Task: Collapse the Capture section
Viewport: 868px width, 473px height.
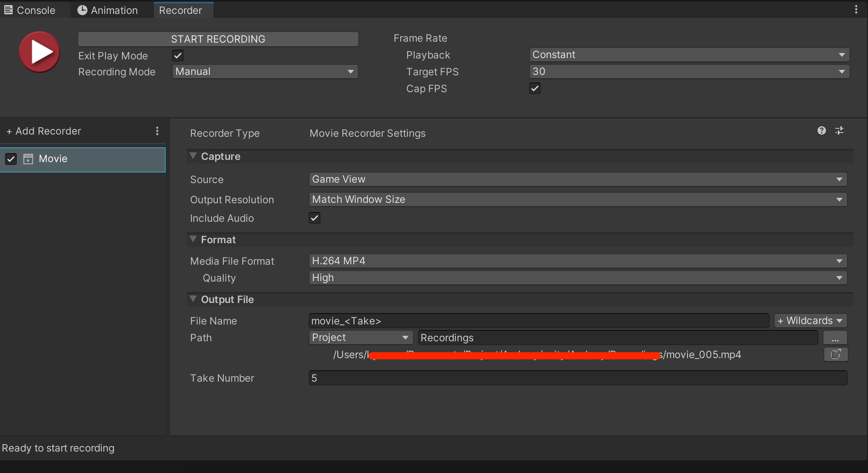Action: pyautogui.click(x=193, y=156)
